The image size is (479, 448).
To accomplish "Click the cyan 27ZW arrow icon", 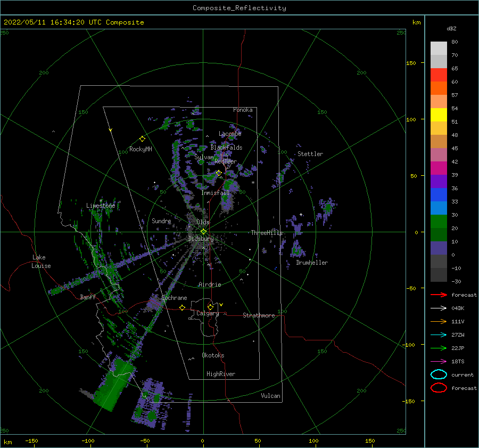I will point(439,335).
